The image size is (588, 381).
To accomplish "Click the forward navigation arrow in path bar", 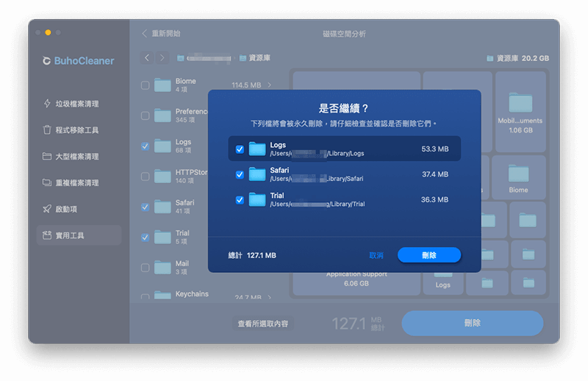I will click(162, 58).
